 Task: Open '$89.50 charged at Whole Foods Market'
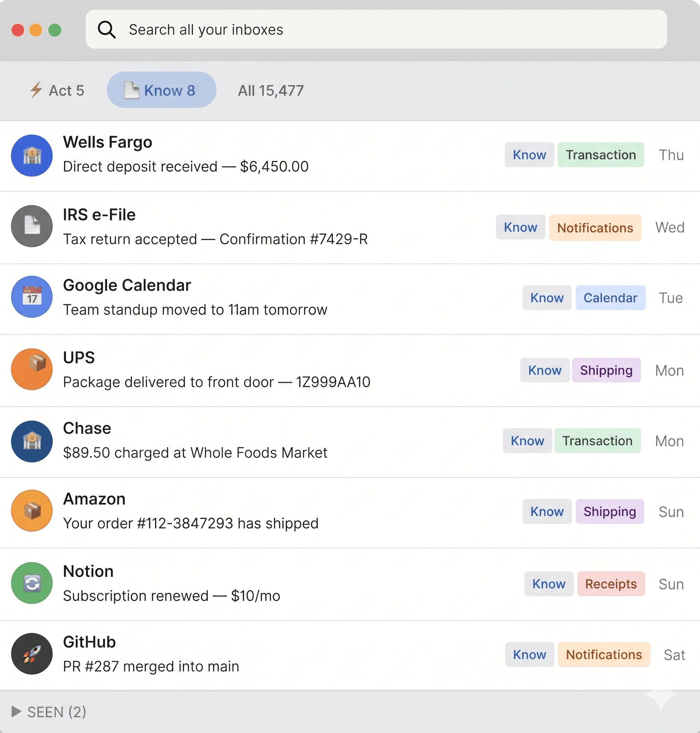point(195,453)
